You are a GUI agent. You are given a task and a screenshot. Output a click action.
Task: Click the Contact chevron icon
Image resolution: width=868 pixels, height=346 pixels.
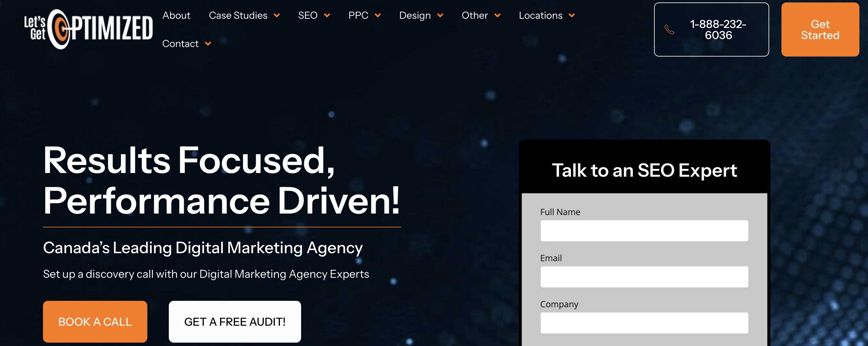pos(208,44)
